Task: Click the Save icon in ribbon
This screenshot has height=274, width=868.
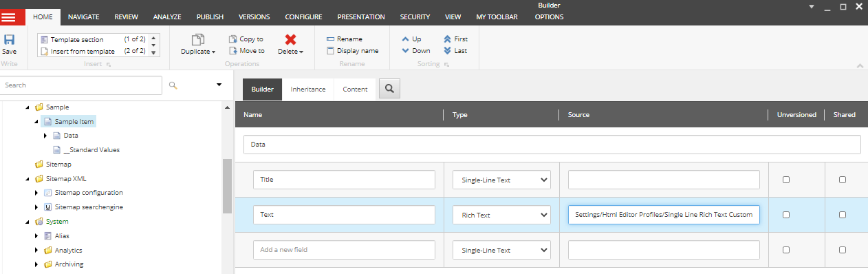Action: pyautogui.click(x=10, y=40)
